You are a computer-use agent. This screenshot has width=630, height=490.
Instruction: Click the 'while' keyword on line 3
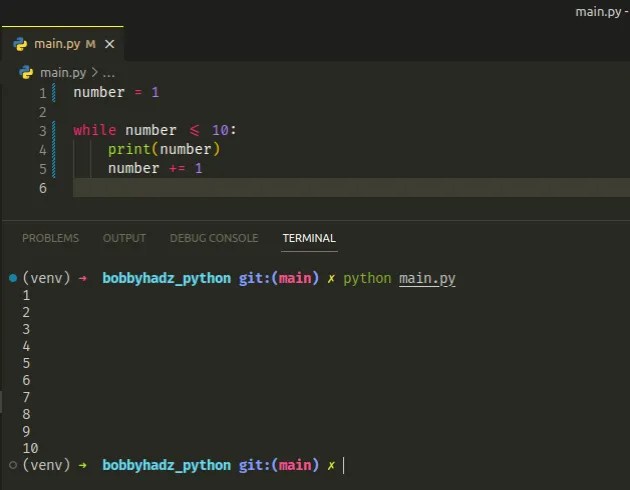click(95, 130)
